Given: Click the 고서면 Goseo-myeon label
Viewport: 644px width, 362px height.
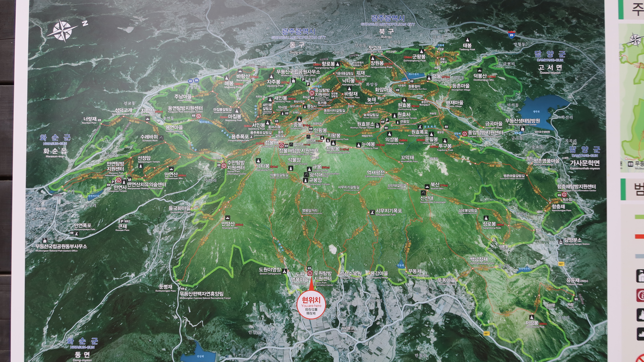Looking at the screenshot, I should (x=550, y=69).
